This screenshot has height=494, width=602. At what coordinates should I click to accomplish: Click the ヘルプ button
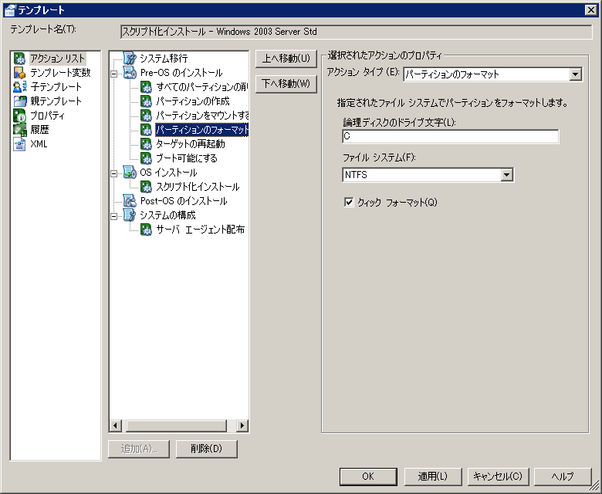coord(562,476)
